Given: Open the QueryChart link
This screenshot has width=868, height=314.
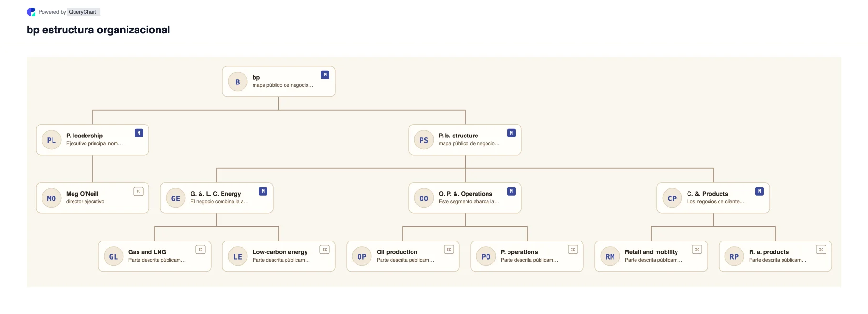Looking at the screenshot, I should [x=83, y=12].
